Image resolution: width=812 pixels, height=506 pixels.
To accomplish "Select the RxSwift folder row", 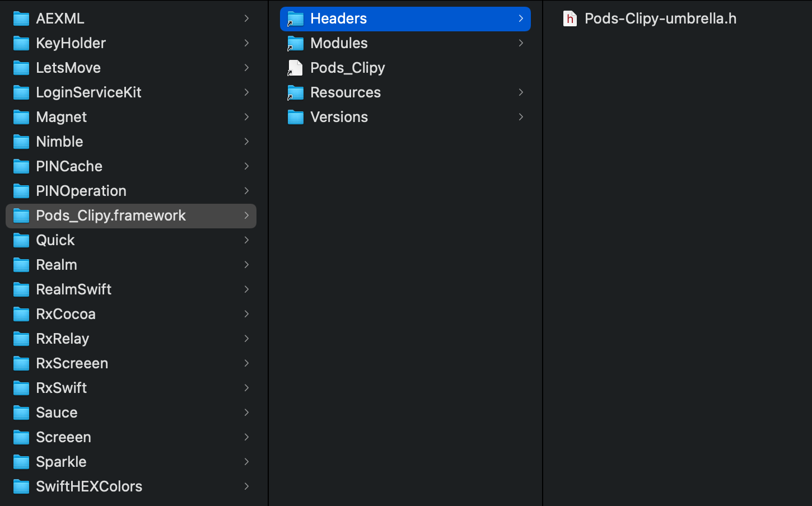I will click(x=131, y=388).
